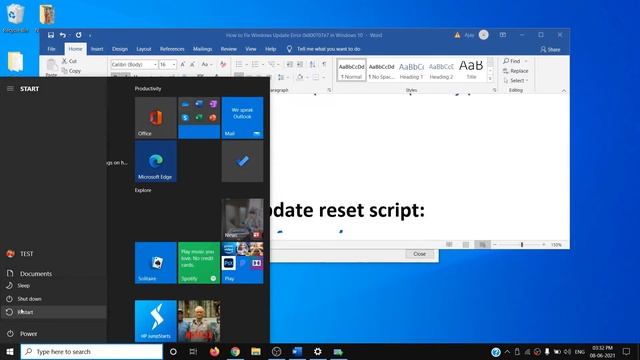This screenshot has width=640, height=360.
Task: Switch to the Insert tab in Word
Action: pyautogui.click(x=97, y=49)
